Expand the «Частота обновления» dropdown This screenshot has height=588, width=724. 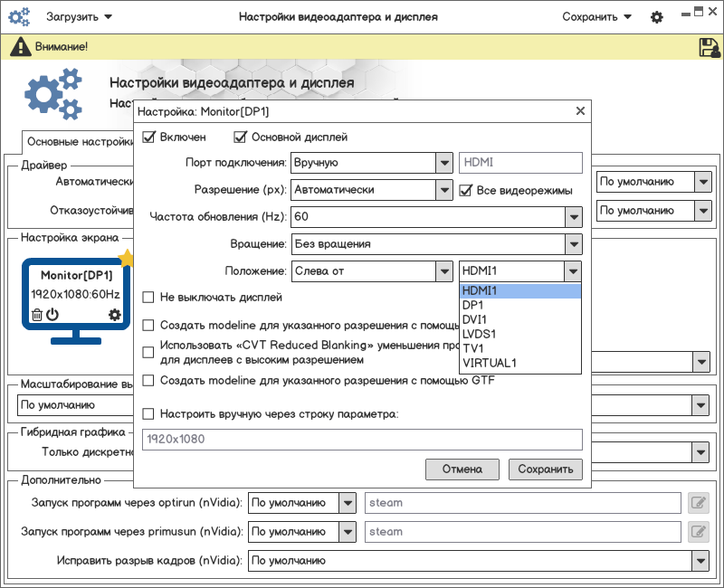click(x=572, y=217)
